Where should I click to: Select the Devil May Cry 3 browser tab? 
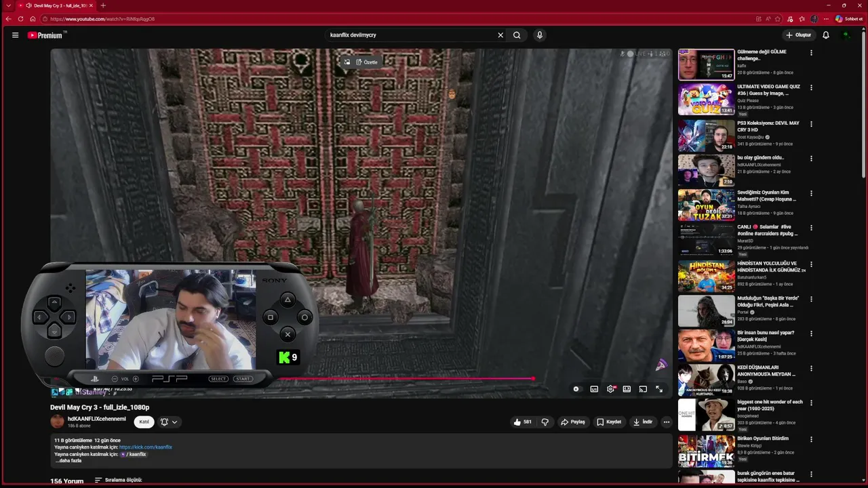click(56, 5)
